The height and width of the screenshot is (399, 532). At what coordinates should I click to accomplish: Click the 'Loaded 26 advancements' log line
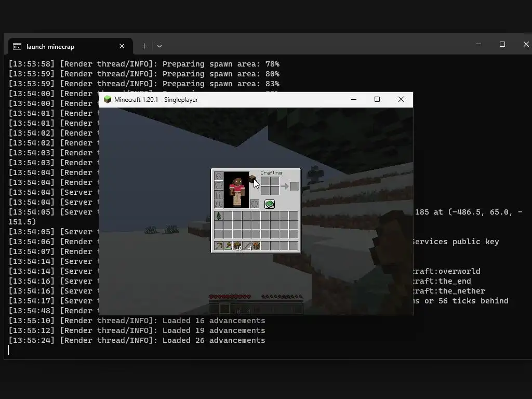(214, 340)
